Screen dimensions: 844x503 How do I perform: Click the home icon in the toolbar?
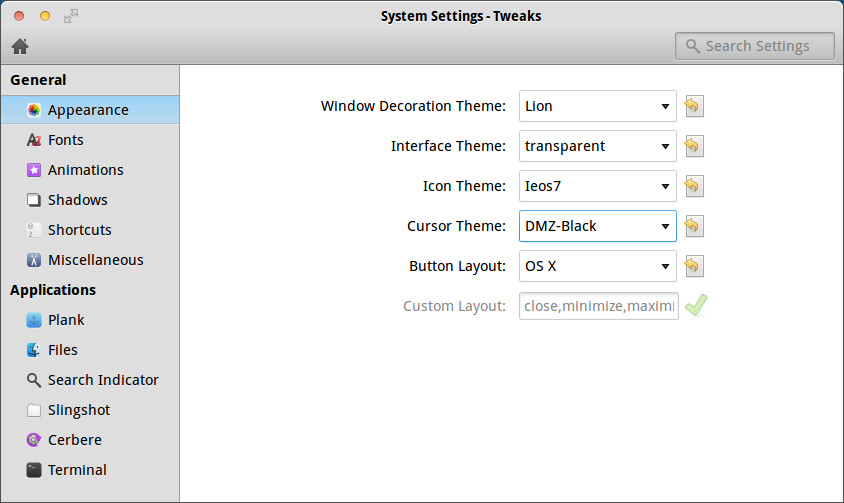[20, 46]
